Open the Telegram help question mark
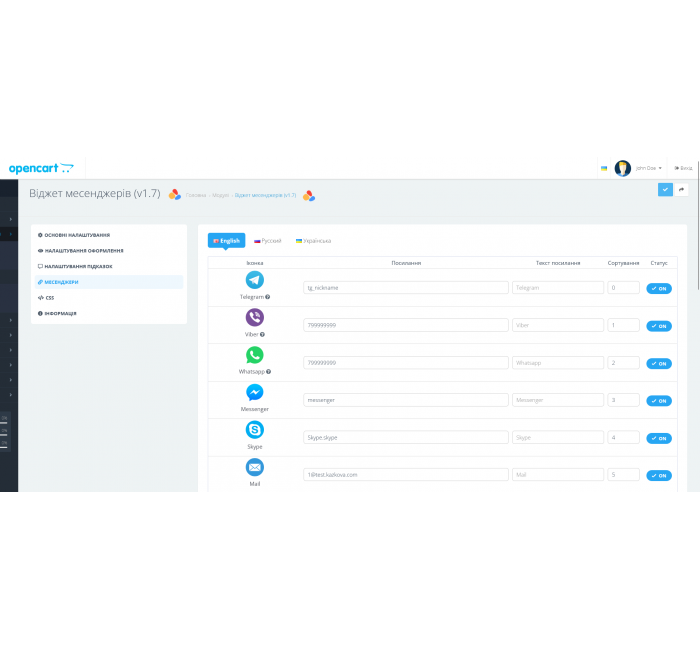This screenshot has height=650, width=700. pos(267,297)
